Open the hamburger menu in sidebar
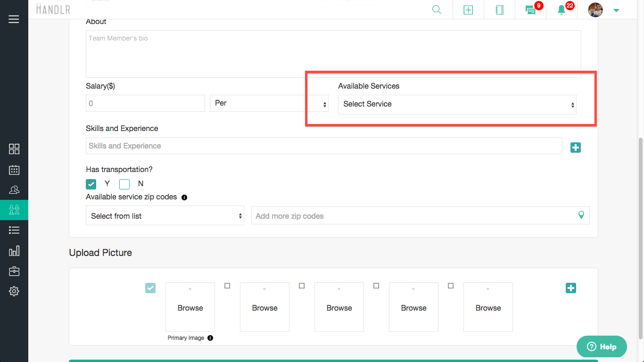Screen dimensions: 644x362 (14, 19)
